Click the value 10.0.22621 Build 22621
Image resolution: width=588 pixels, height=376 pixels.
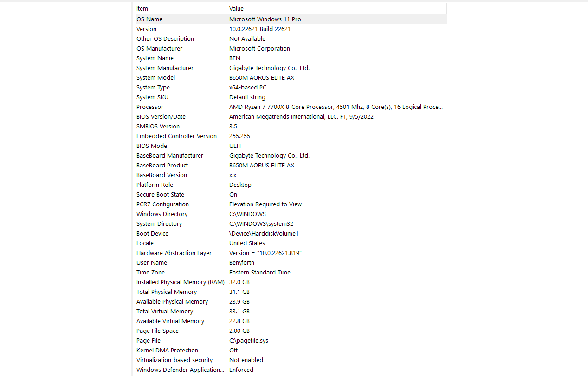tap(260, 29)
